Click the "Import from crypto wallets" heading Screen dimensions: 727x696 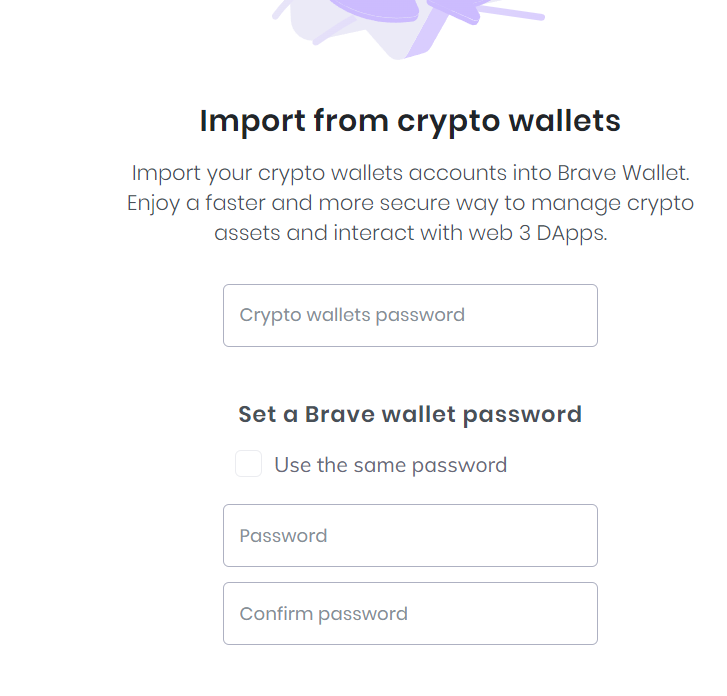410,121
